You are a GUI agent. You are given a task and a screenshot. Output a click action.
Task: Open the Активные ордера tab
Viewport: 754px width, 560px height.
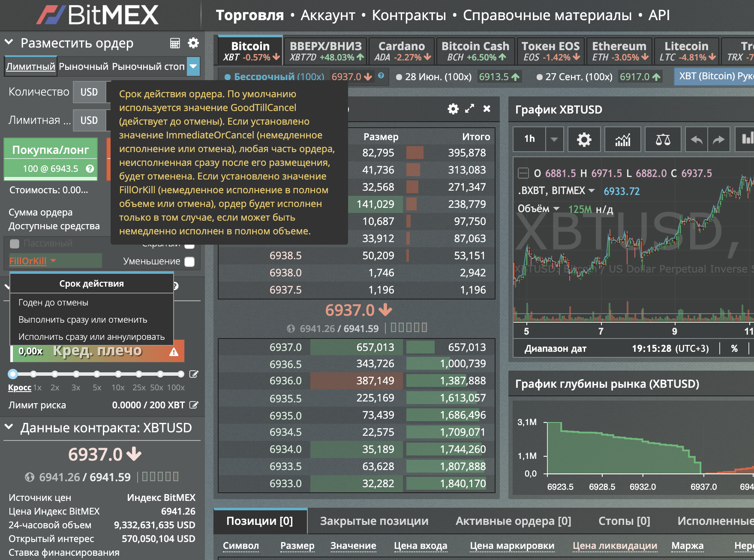pyautogui.click(x=513, y=521)
